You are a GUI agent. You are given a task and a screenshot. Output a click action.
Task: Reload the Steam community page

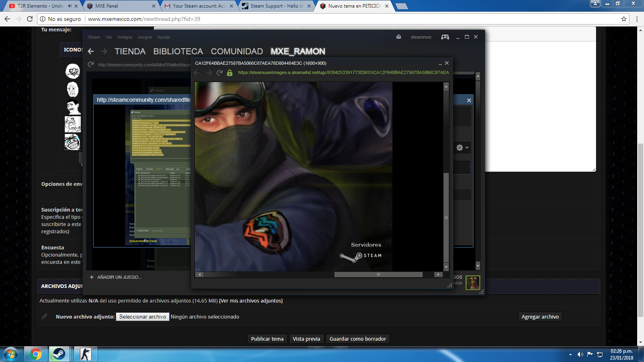pyautogui.click(x=91, y=64)
